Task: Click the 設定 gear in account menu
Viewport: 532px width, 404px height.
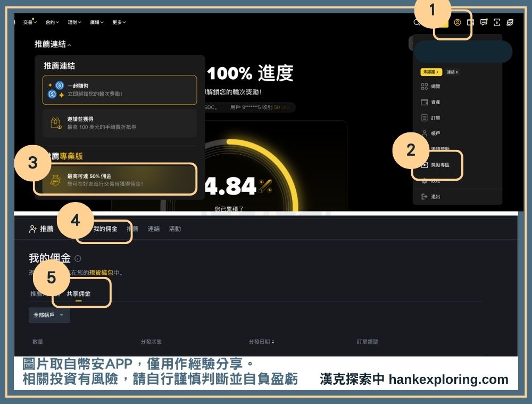Action: (x=436, y=181)
